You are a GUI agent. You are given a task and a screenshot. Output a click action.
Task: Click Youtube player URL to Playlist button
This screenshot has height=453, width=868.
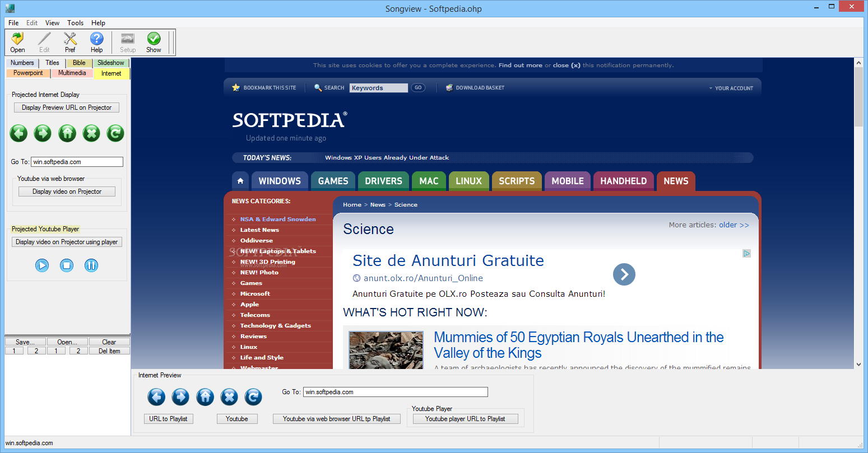tap(465, 419)
